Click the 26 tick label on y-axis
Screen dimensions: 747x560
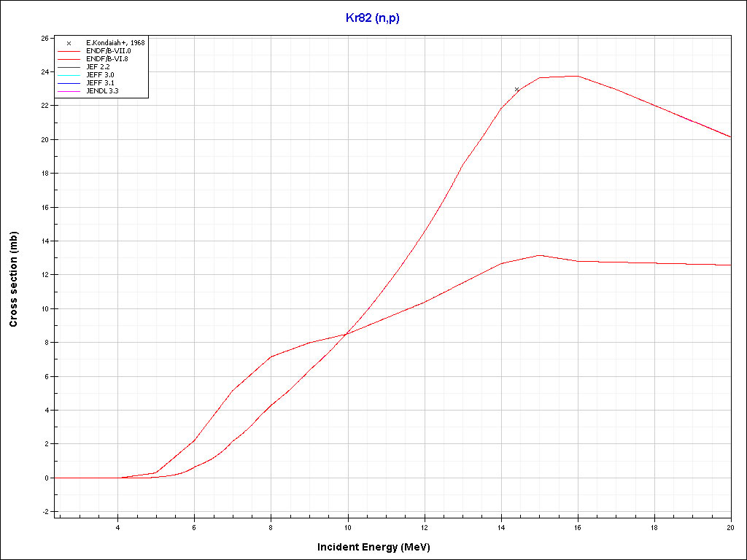pyautogui.click(x=44, y=38)
